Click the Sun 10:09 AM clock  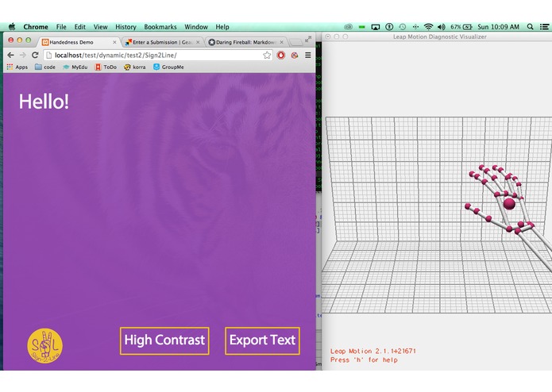point(498,27)
